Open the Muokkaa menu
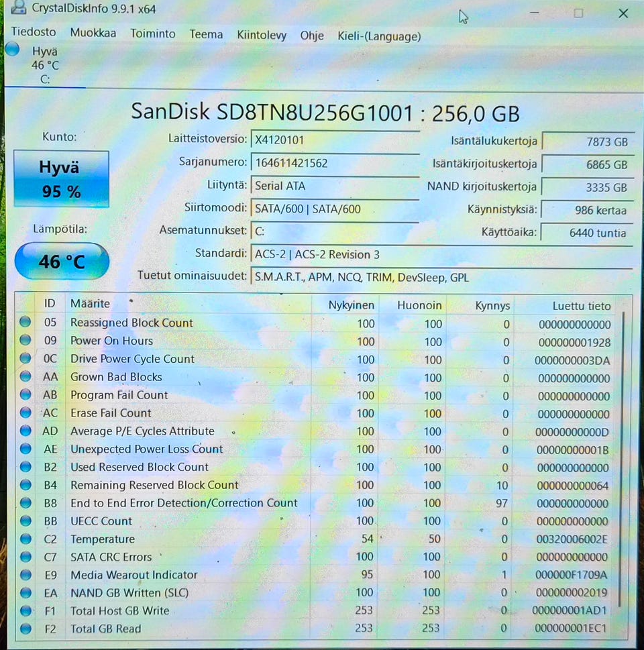644x650 pixels. (x=93, y=33)
